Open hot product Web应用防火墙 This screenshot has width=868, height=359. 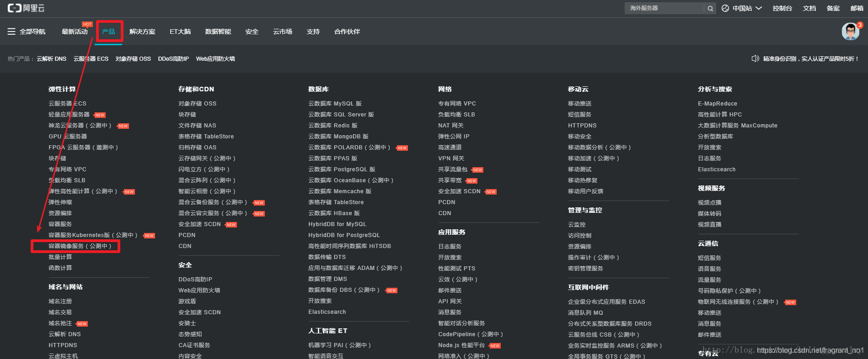pyautogui.click(x=215, y=59)
